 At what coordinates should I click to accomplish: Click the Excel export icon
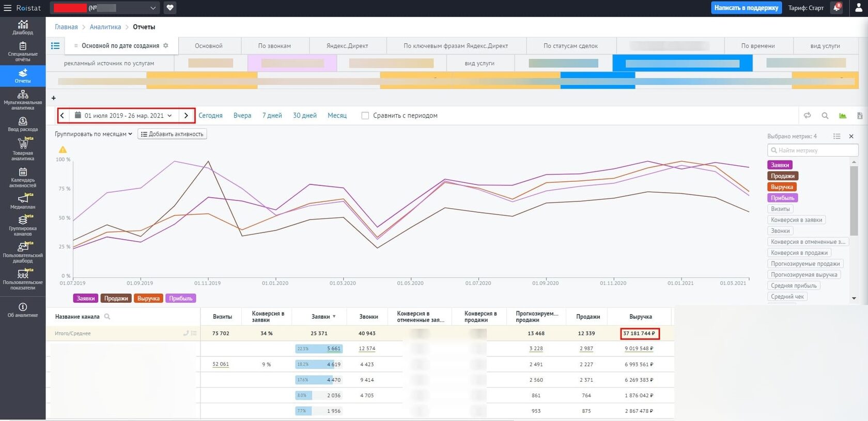(x=860, y=115)
